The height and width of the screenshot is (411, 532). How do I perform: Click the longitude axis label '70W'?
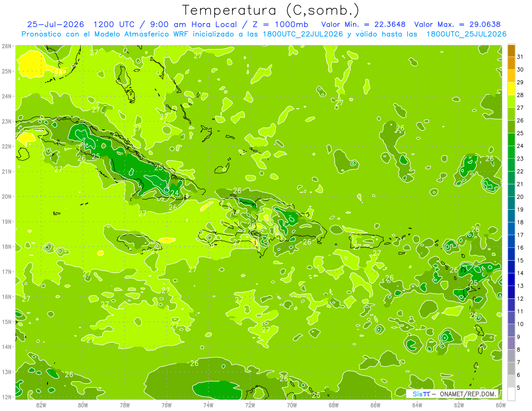[x=292, y=405]
